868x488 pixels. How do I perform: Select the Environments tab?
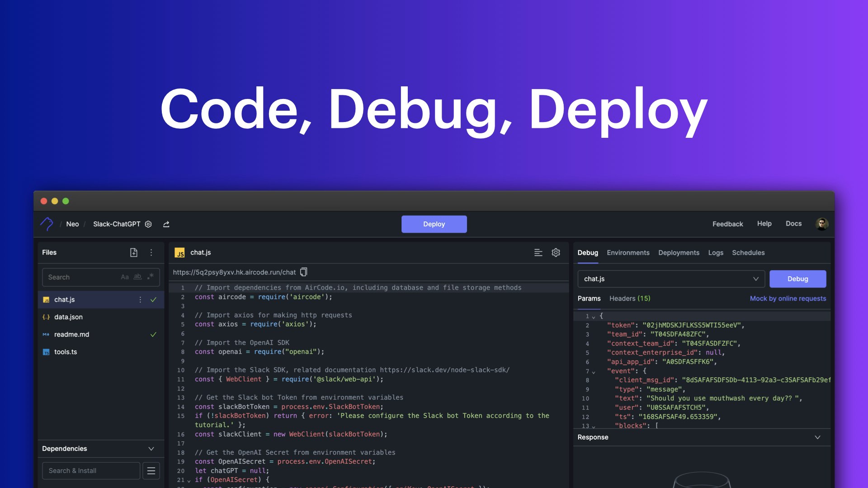click(628, 253)
